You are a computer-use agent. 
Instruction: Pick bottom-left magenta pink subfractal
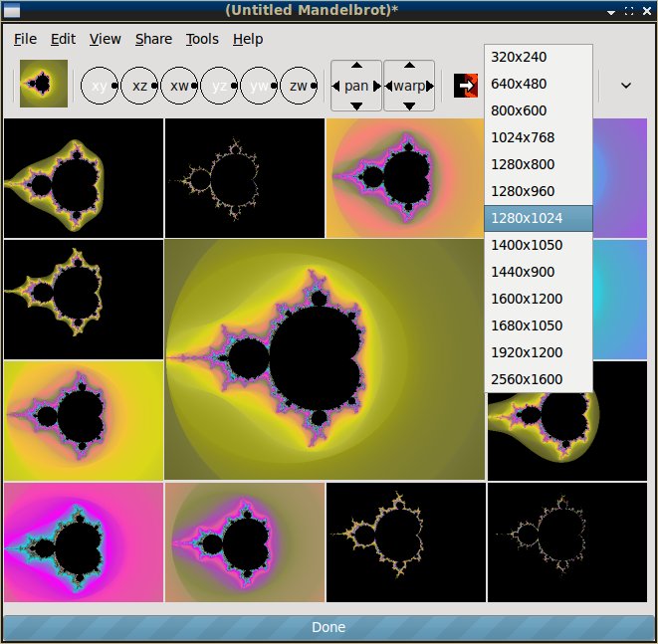84,542
